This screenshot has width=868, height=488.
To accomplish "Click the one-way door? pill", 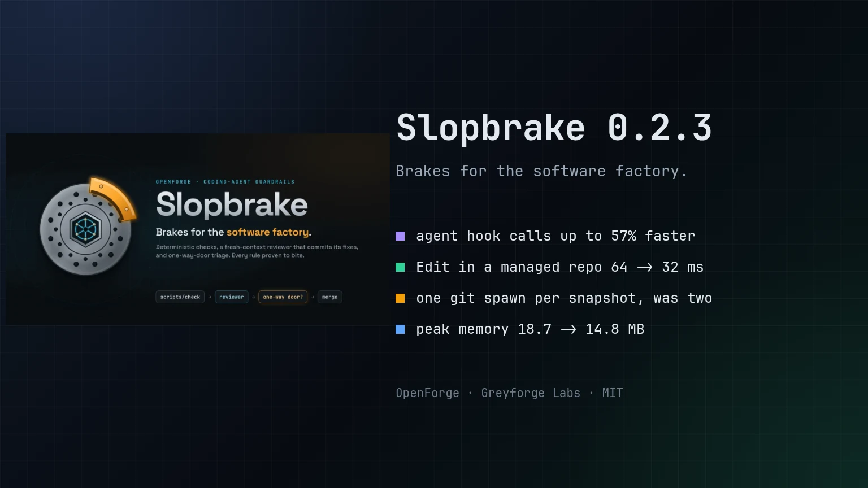I will 283,297.
